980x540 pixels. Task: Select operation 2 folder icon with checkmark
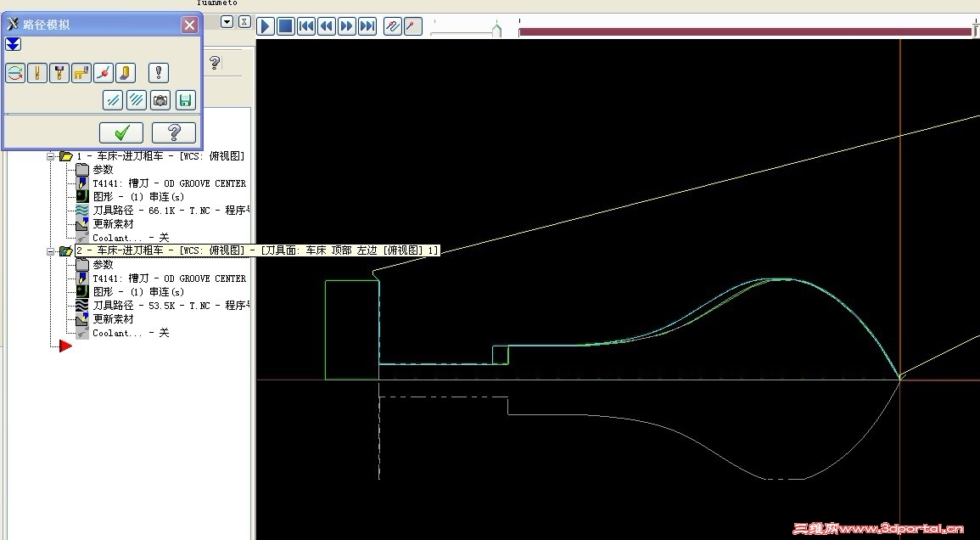65,251
